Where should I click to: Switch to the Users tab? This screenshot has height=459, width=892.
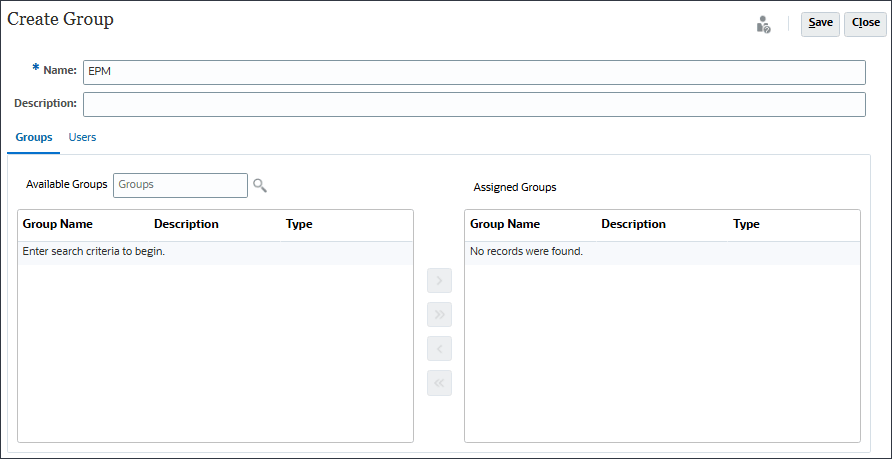(x=82, y=137)
